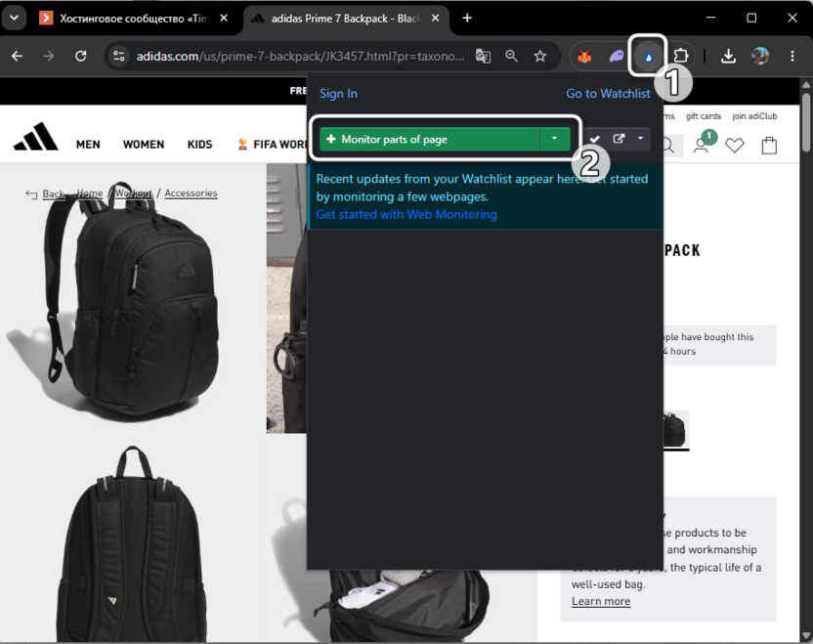
Task: Click the zoom magnifier icon in address bar
Action: tap(511, 56)
